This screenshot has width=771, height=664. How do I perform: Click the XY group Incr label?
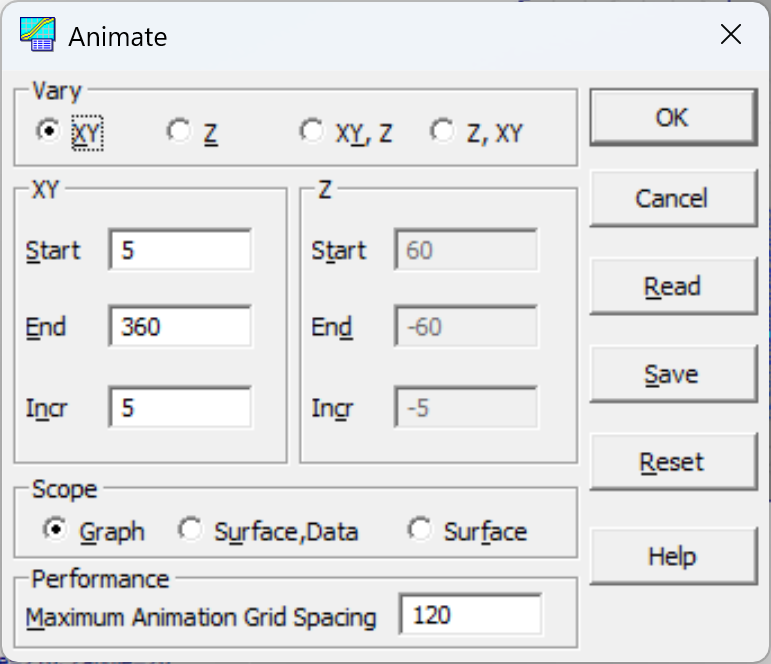(47, 409)
